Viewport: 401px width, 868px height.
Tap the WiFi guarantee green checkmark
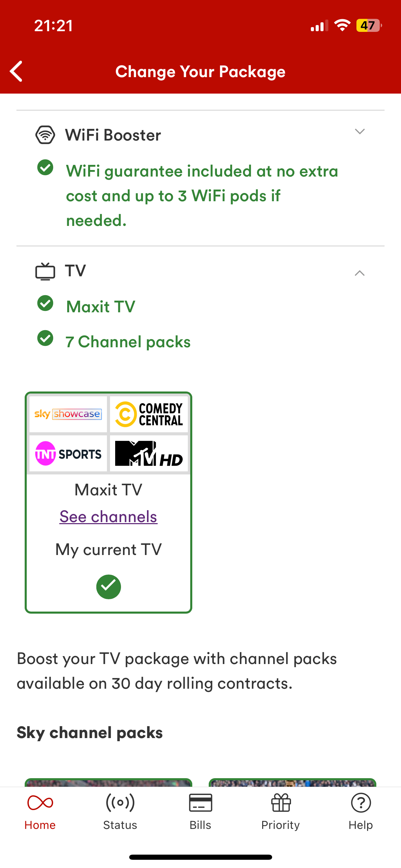[45, 168]
